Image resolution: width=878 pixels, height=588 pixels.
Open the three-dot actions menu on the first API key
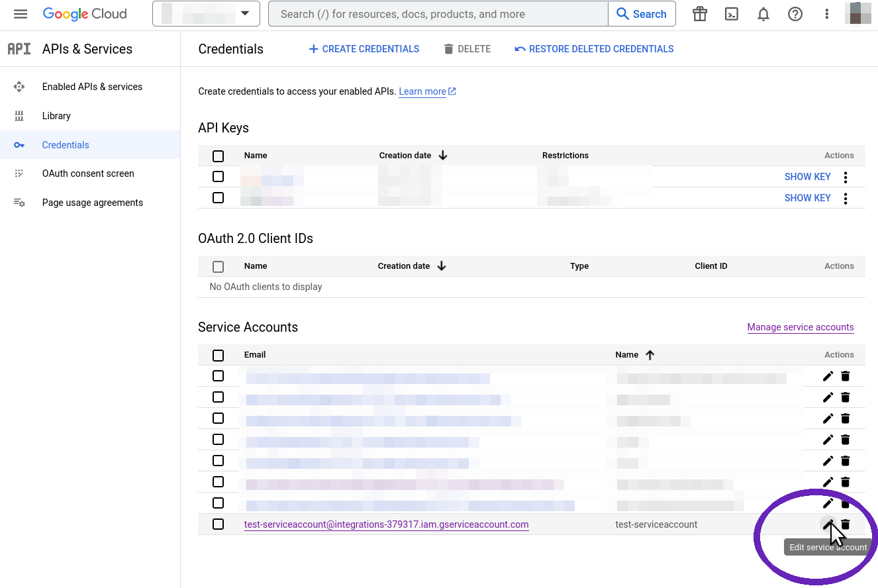(x=846, y=176)
